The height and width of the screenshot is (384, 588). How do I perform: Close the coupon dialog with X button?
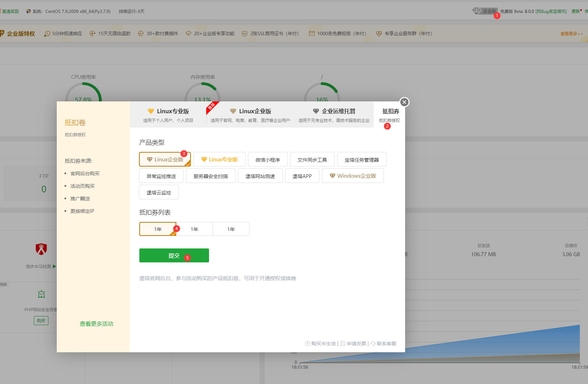point(404,102)
